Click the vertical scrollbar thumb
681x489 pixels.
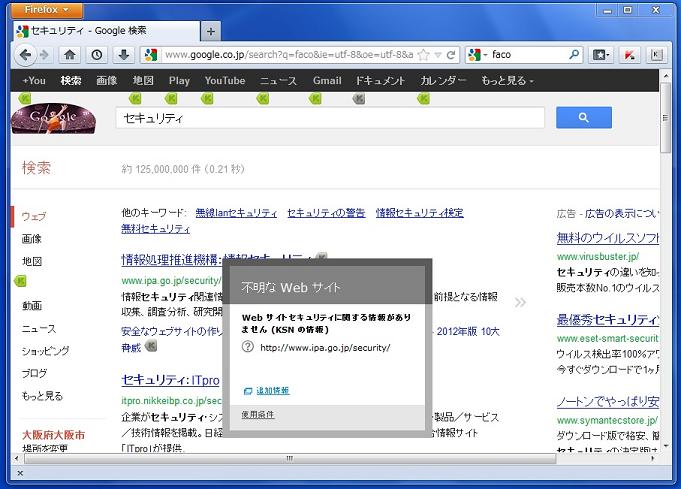pos(665,118)
